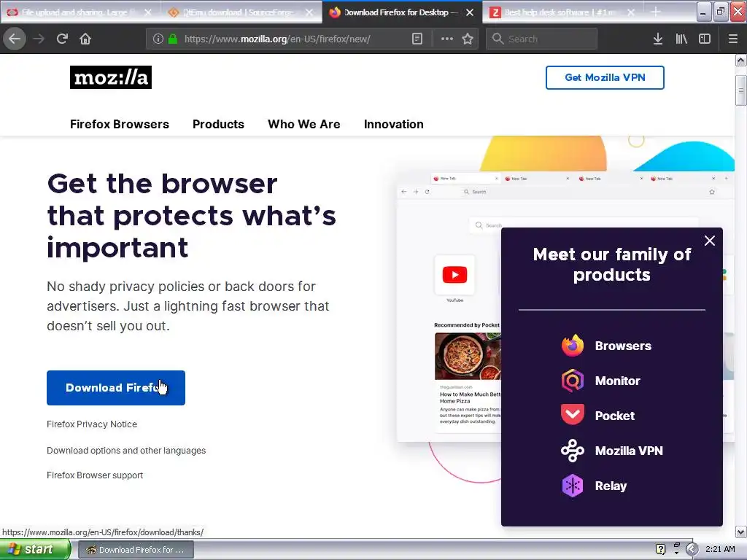Viewport: 747px width, 560px height.
Task: Close the QtEmu download tab
Action: (309, 12)
